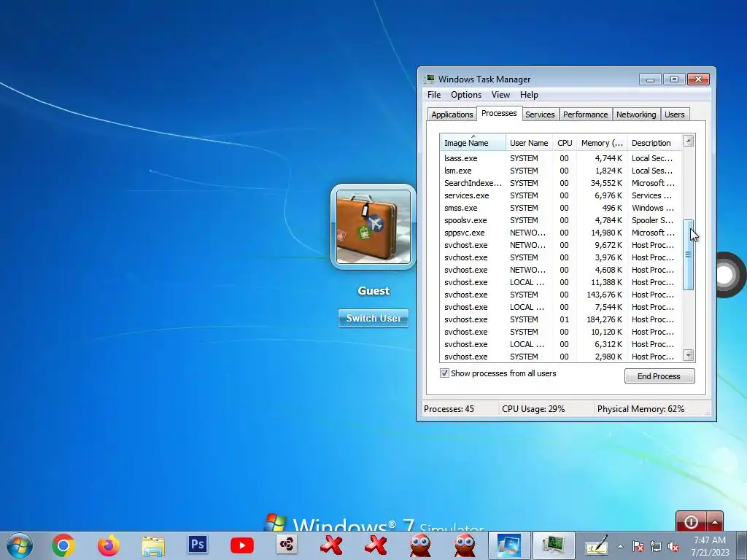Click the muted volume tray icon
Viewport: 747px width, 560px height.
pos(673,547)
